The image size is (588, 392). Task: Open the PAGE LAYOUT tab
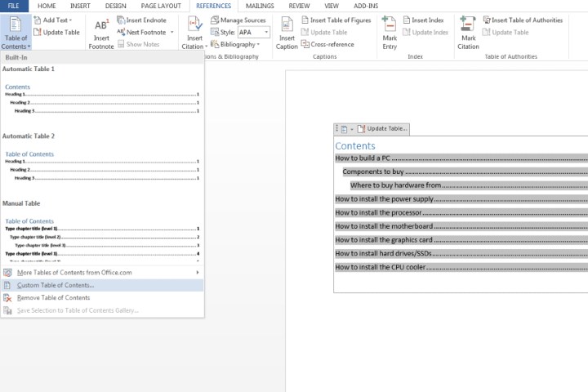(161, 6)
